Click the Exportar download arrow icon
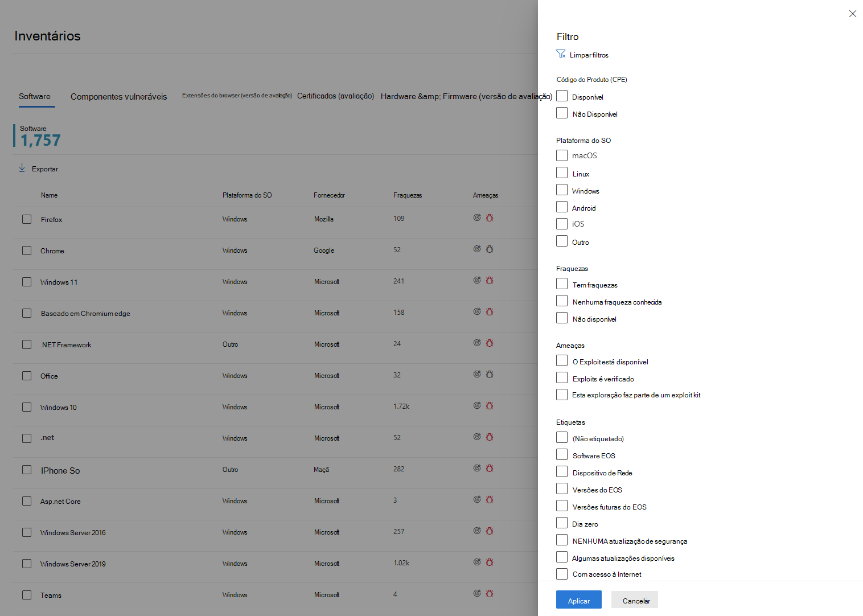 coord(22,168)
